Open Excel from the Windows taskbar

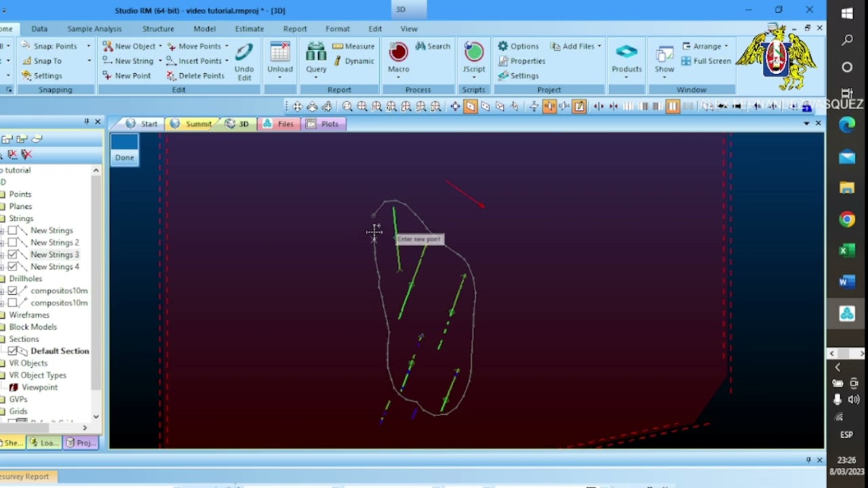847,251
